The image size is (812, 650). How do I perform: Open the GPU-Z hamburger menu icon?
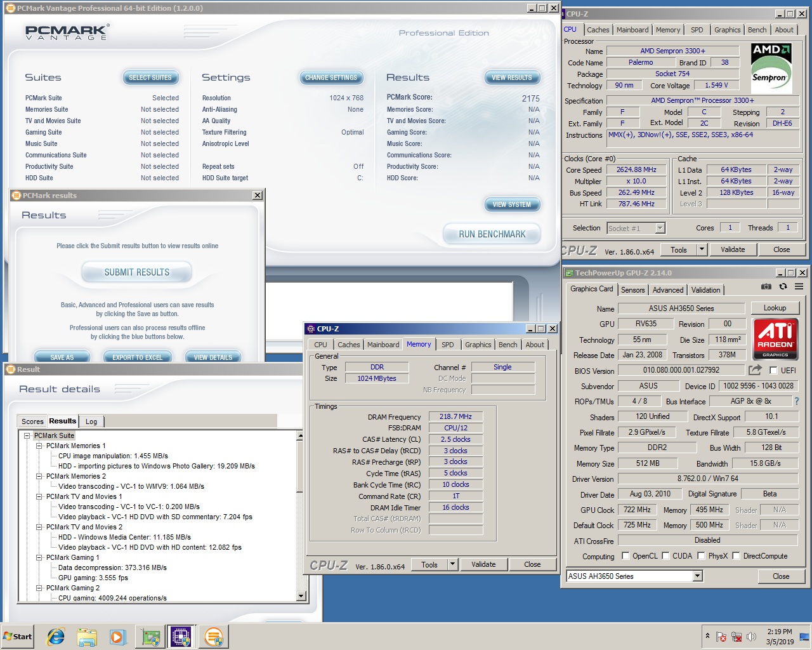[x=799, y=287]
